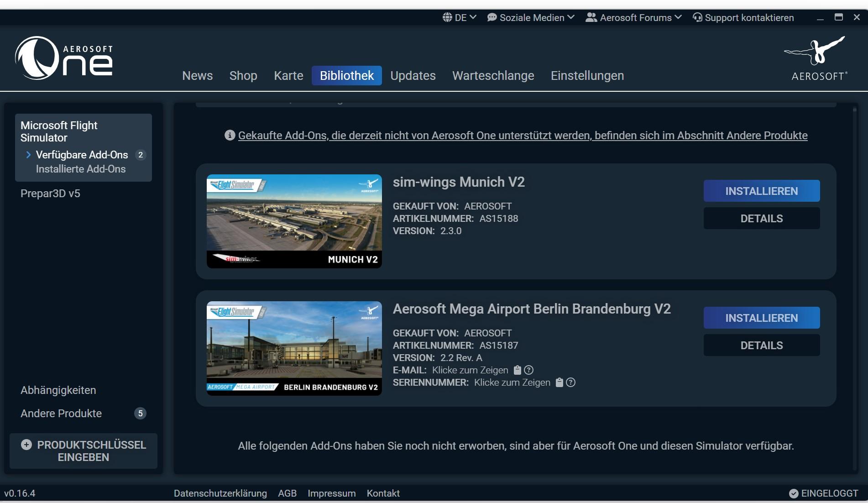This screenshot has height=503, width=868.
Task: Go to the Updates tab
Action: pyautogui.click(x=413, y=75)
